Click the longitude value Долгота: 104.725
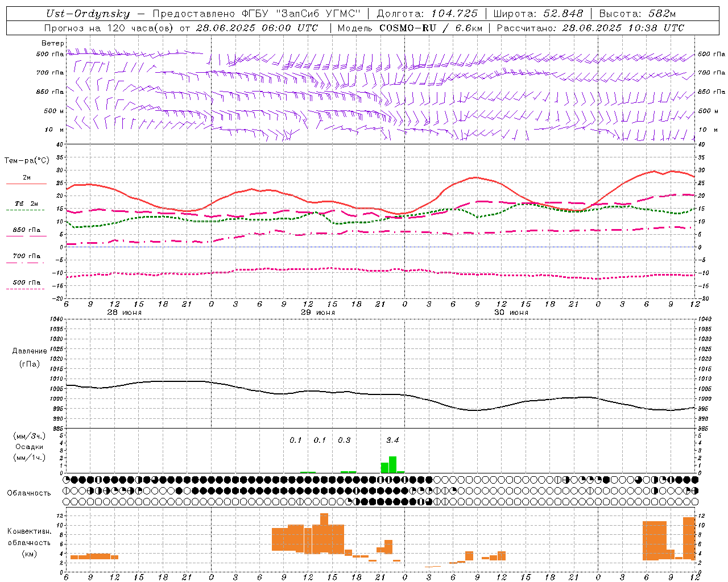Image resolution: width=728 pixels, height=582 pixels. tap(427, 14)
